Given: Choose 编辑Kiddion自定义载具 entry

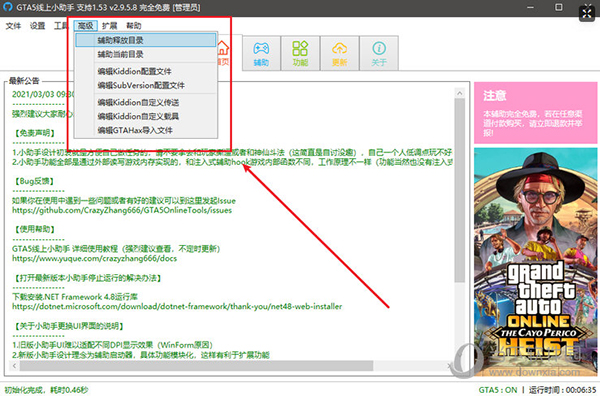Looking at the screenshot, I should pos(146,116).
